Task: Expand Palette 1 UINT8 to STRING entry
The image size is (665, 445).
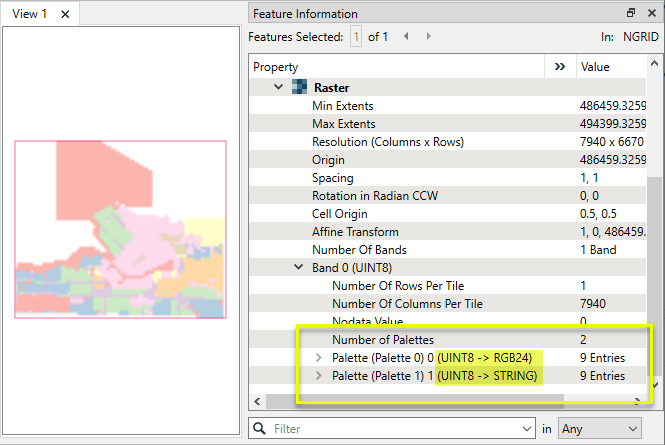Action: click(319, 376)
